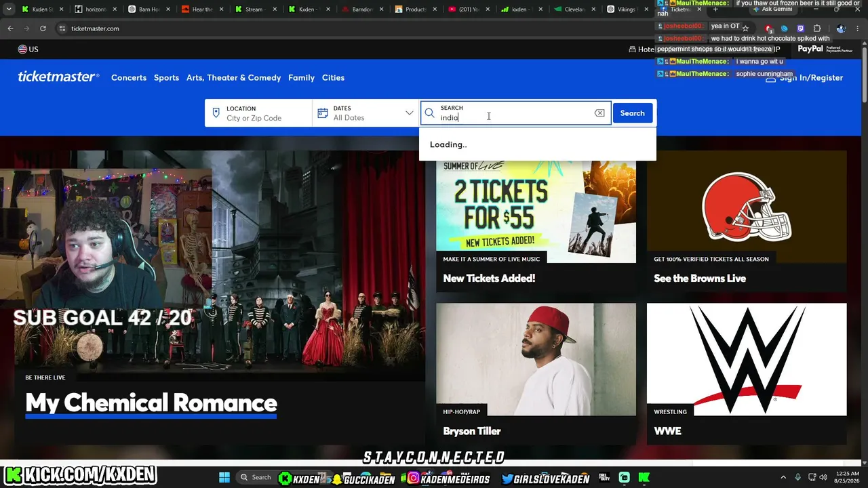868x488 pixels.
Task: Reload the Ticketmaster page
Action: tap(43, 28)
